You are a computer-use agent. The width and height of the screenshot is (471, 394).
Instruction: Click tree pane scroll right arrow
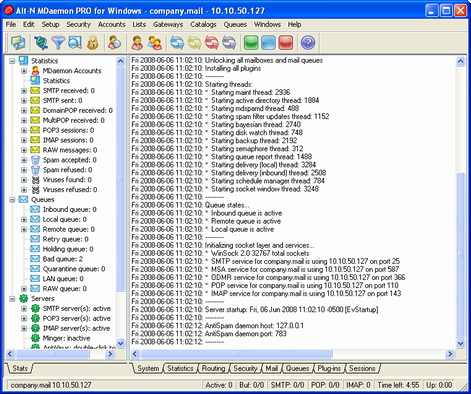110,354
